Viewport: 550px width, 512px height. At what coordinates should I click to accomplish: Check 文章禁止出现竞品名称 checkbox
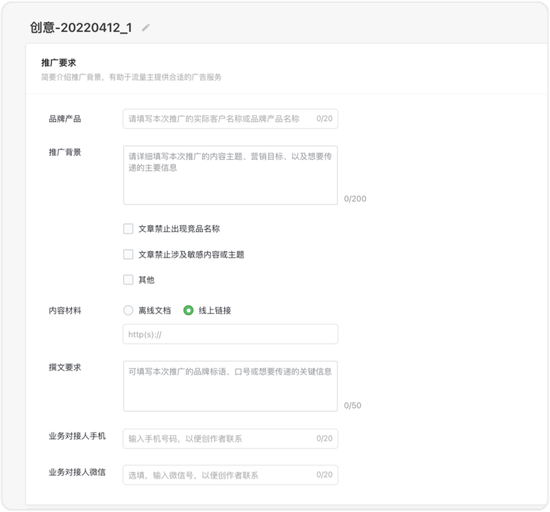coord(128,229)
